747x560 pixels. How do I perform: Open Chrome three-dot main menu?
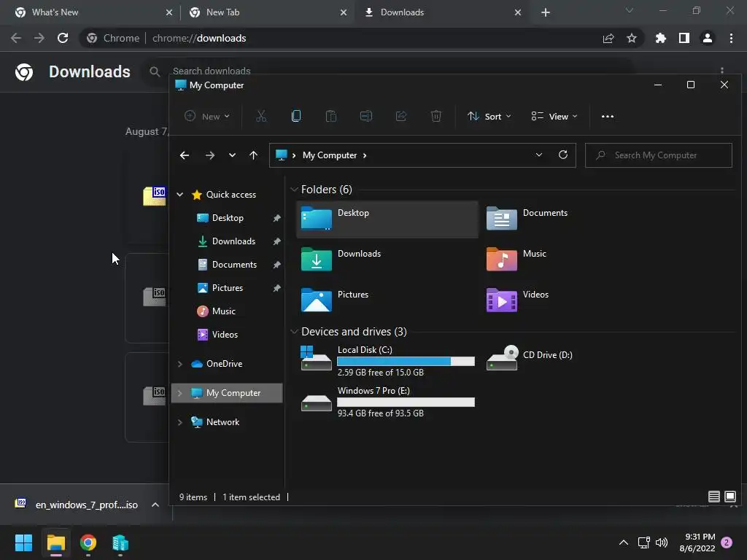pos(731,38)
